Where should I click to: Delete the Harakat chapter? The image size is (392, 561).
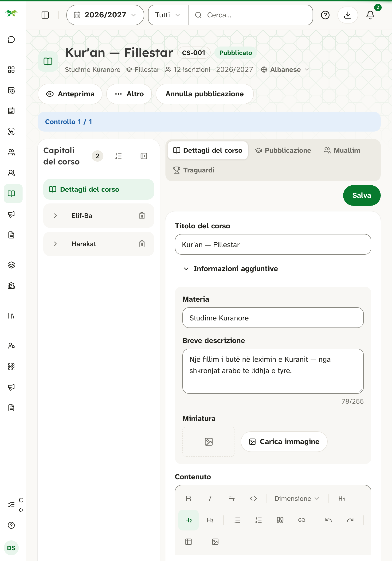click(x=142, y=244)
